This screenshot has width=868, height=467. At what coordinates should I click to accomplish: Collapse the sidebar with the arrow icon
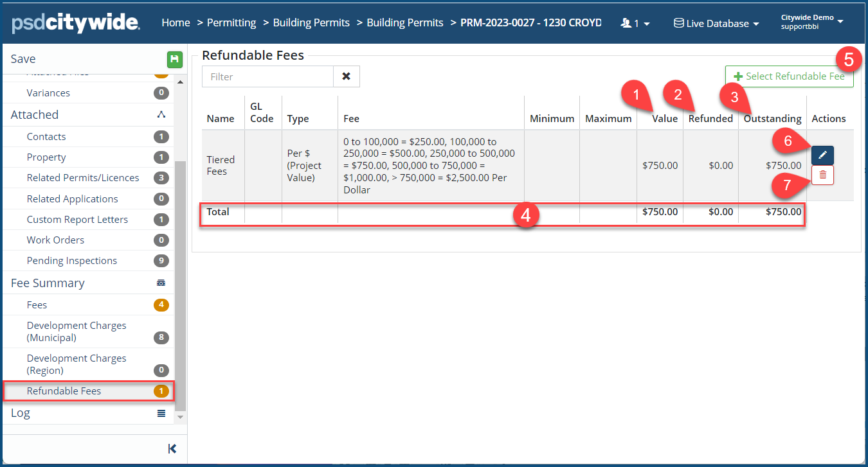tap(172, 448)
